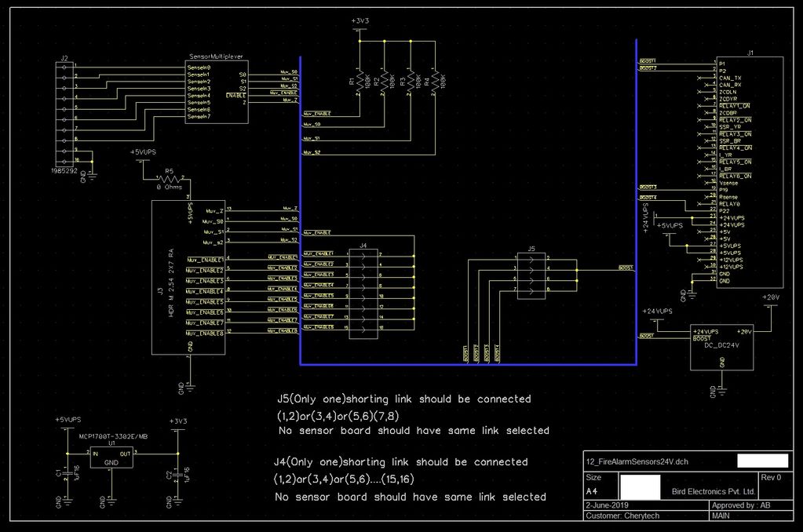Screen dimensions: 803x532
Task: Click the CAN_RX pin label on J1
Action: click(730, 85)
